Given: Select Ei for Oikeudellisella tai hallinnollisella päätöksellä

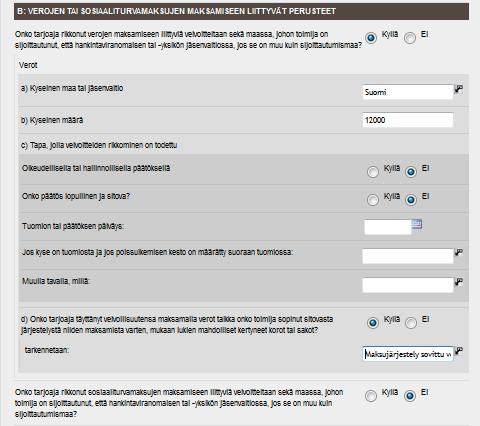Looking at the screenshot, I should point(411,172).
